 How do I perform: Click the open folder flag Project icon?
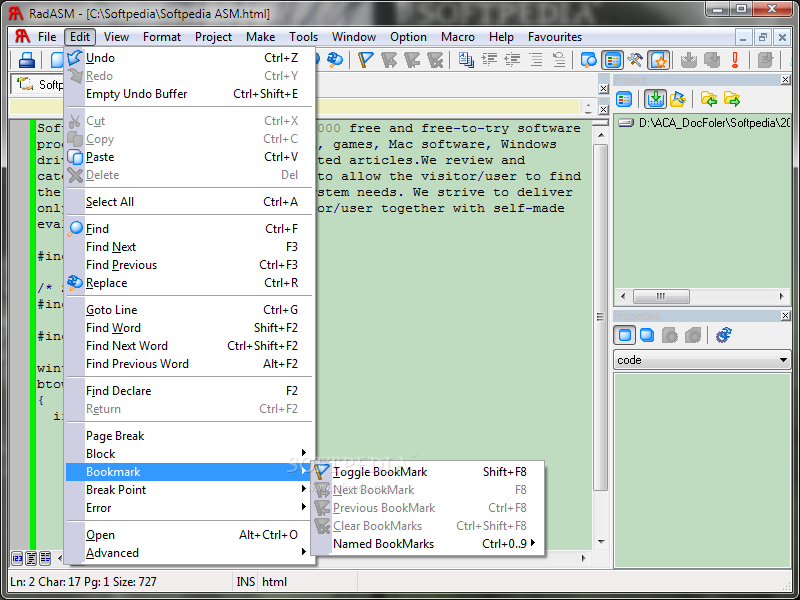click(678, 99)
